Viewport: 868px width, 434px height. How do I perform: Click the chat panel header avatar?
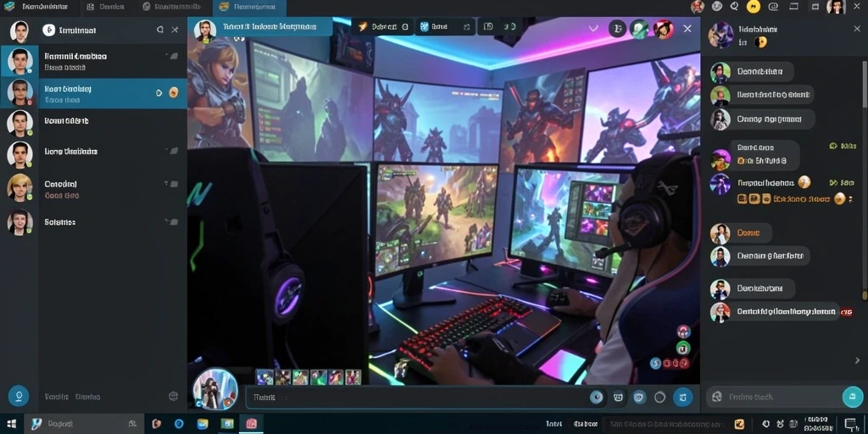point(721,35)
